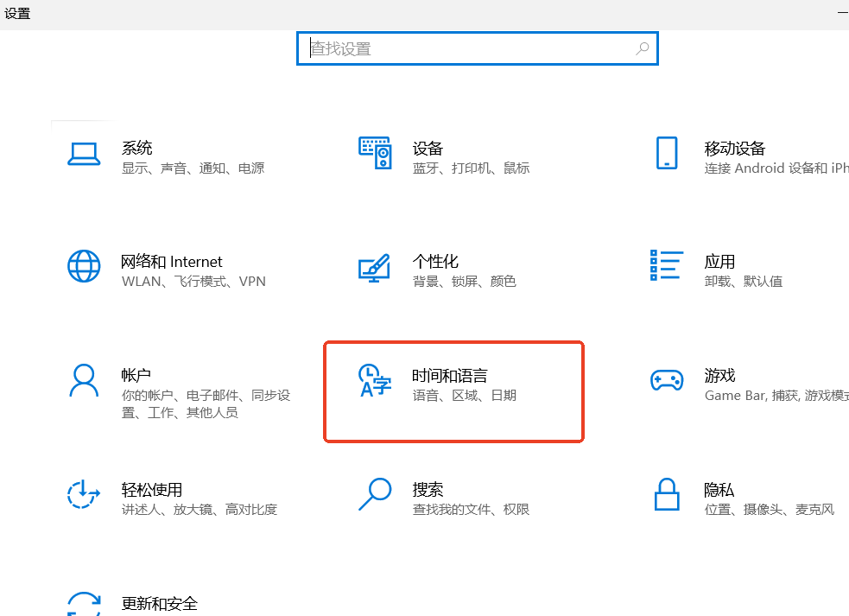This screenshot has width=849, height=616.
Task: Click the padlock icon for 隐私
Action: [666, 494]
